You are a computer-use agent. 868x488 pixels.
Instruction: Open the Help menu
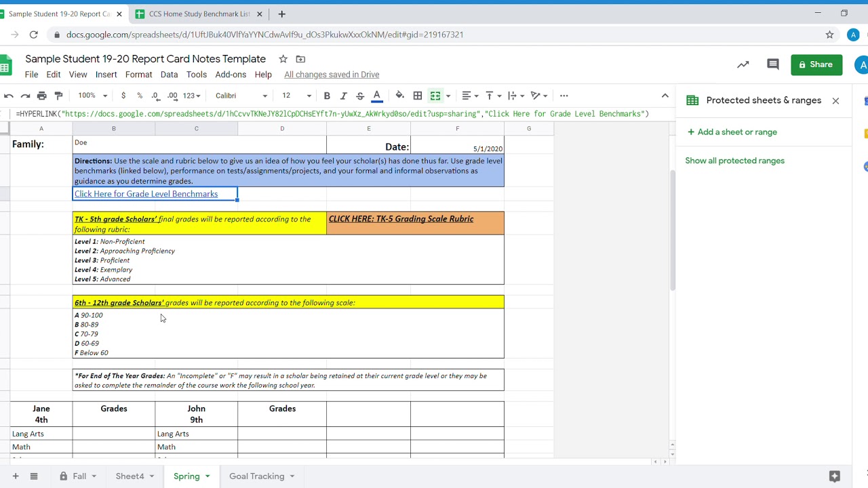coord(263,75)
